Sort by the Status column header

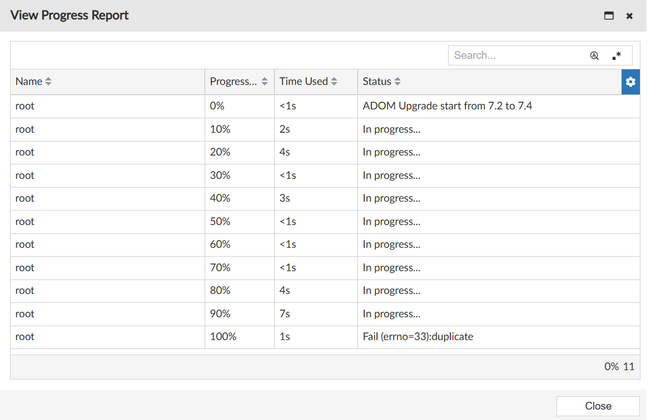pos(397,82)
